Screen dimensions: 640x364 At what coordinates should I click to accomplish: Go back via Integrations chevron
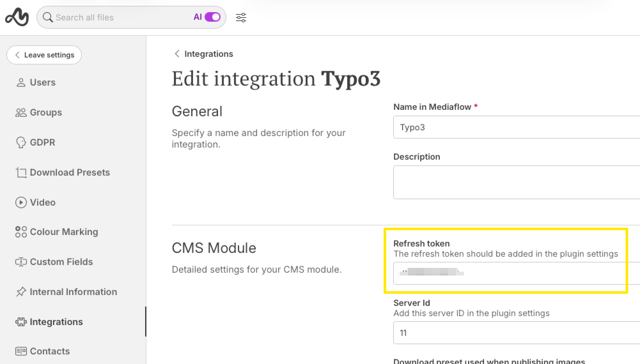(x=177, y=54)
